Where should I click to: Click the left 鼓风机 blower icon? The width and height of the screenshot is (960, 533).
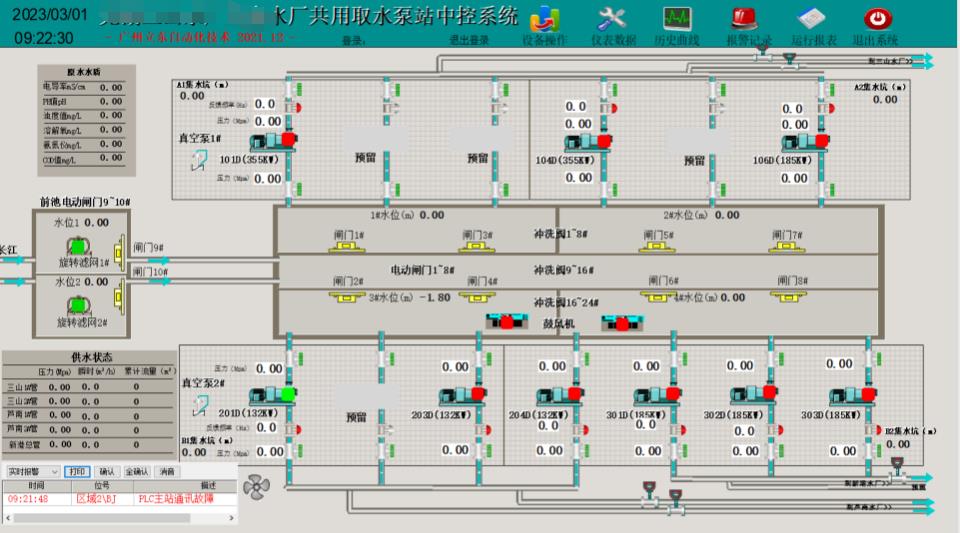(x=507, y=321)
